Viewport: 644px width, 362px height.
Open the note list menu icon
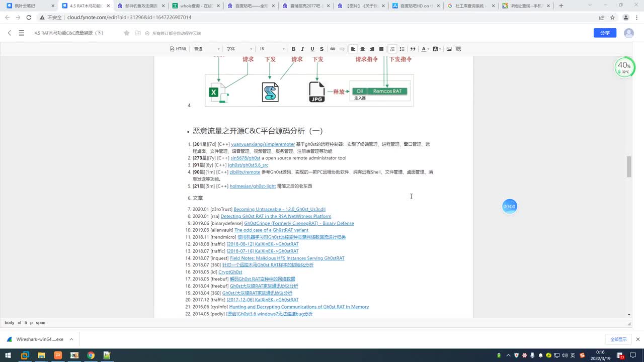(x=22, y=33)
